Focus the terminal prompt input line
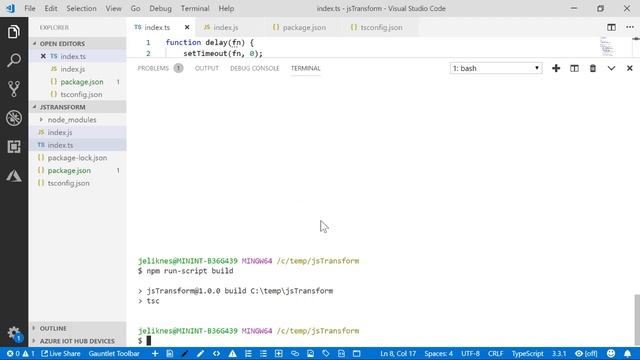This screenshot has width=640, height=360. (149, 340)
